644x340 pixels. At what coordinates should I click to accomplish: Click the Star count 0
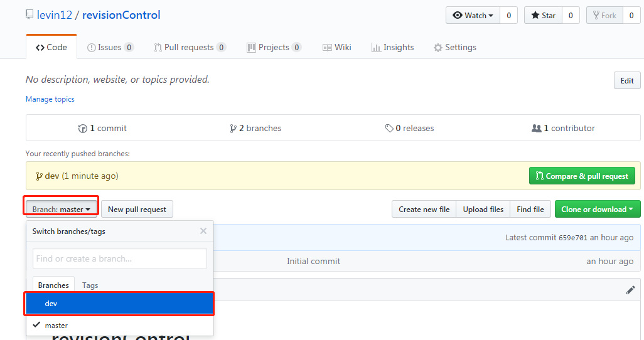(571, 15)
